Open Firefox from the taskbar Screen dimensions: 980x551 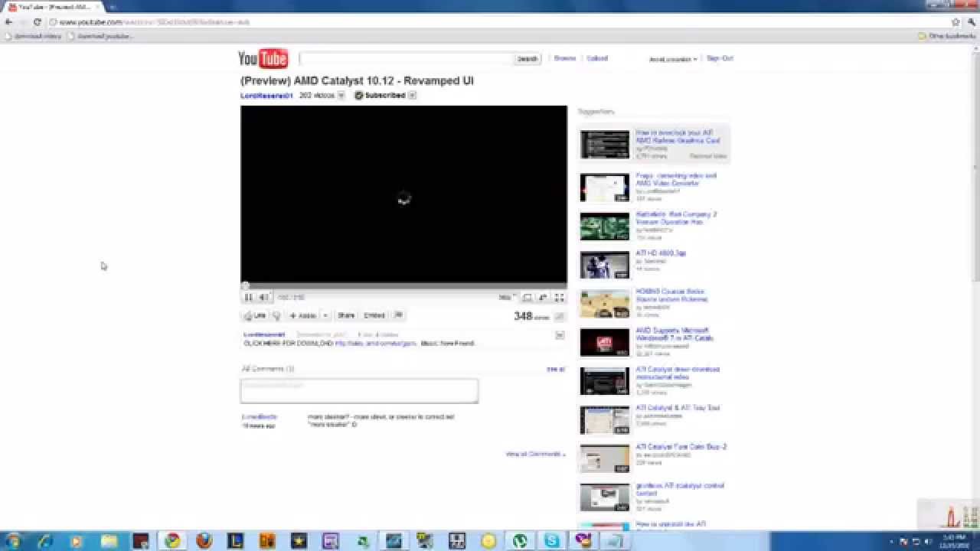click(x=204, y=541)
